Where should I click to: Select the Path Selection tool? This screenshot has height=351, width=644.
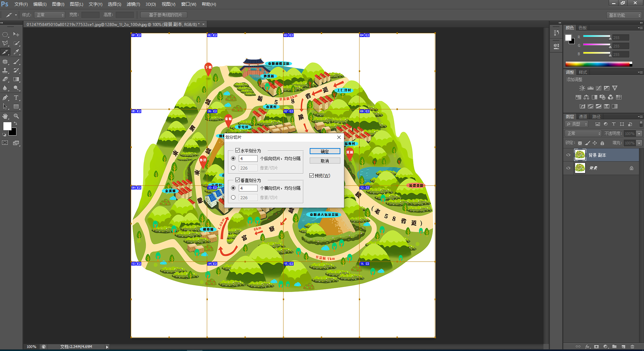[x=5, y=106]
